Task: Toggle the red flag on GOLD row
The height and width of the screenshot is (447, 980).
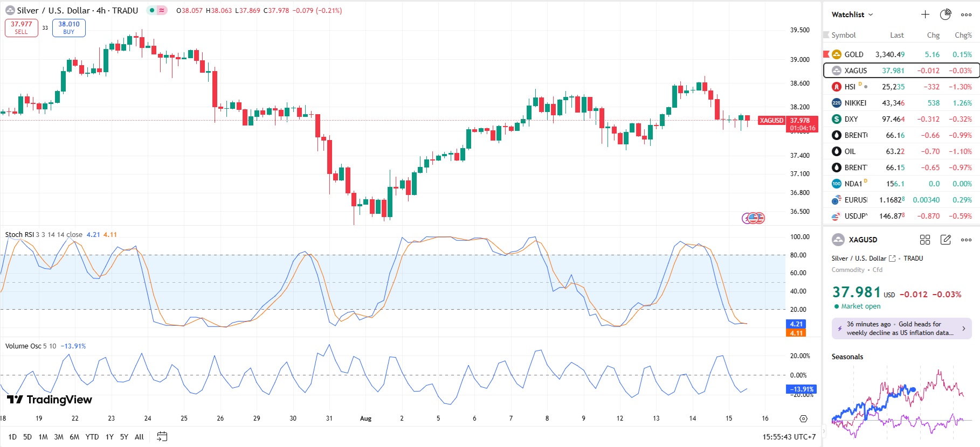Action: tap(826, 54)
